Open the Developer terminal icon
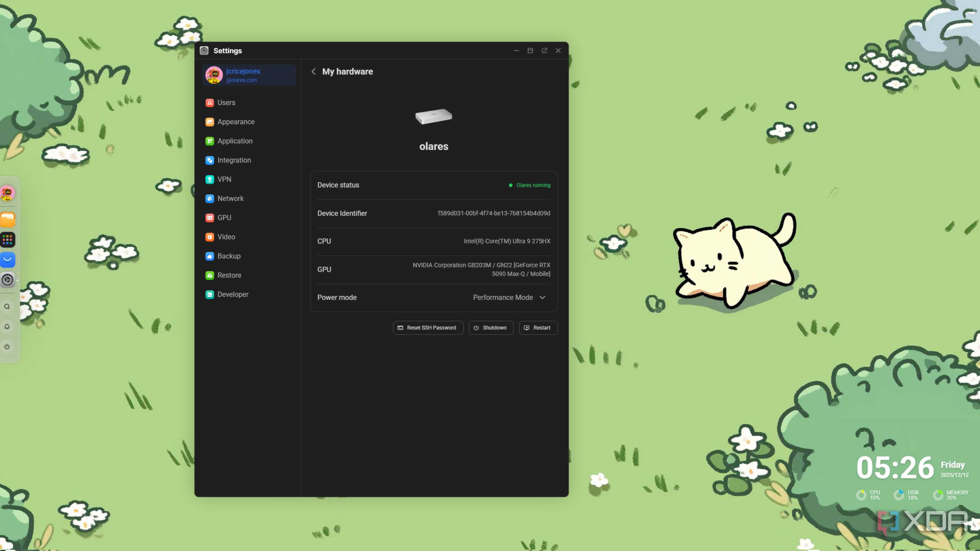Screen dimensions: 980x551 point(210,295)
